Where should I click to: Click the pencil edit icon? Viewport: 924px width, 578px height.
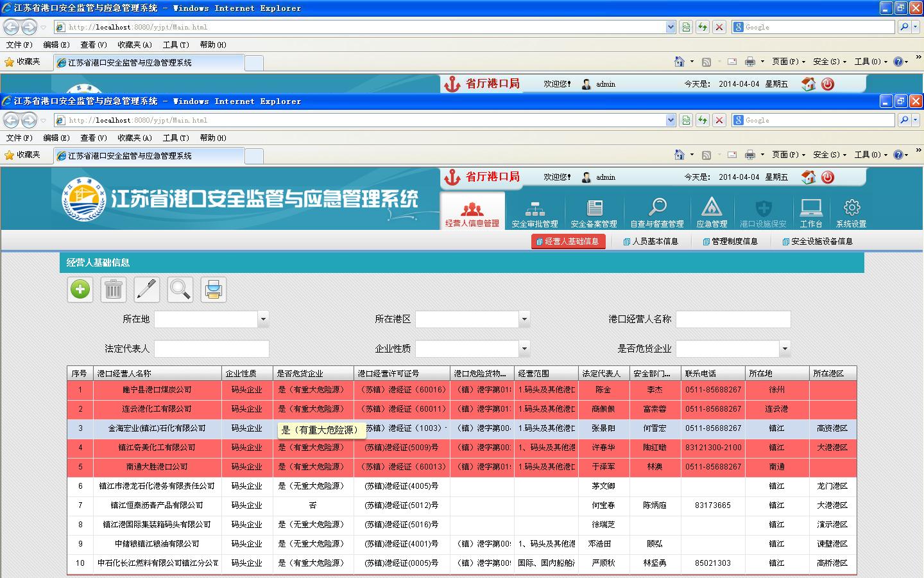click(x=147, y=290)
